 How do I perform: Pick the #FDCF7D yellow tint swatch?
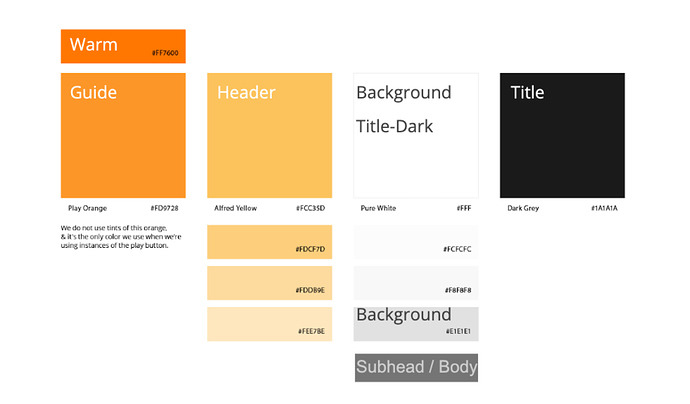click(270, 242)
